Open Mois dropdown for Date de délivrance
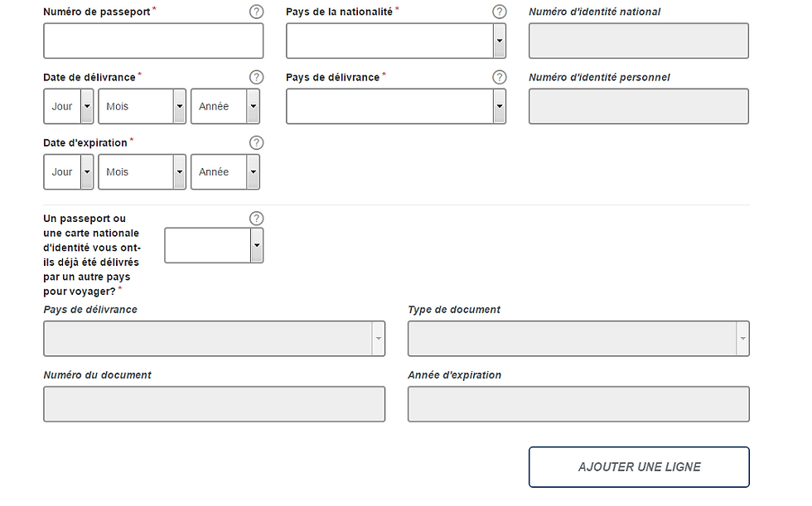Image resolution: width=812 pixels, height=506 pixels. click(142, 107)
